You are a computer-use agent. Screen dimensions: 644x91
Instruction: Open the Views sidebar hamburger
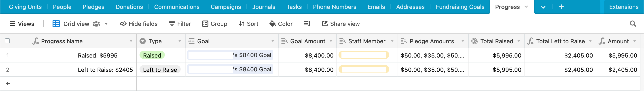click(12, 24)
